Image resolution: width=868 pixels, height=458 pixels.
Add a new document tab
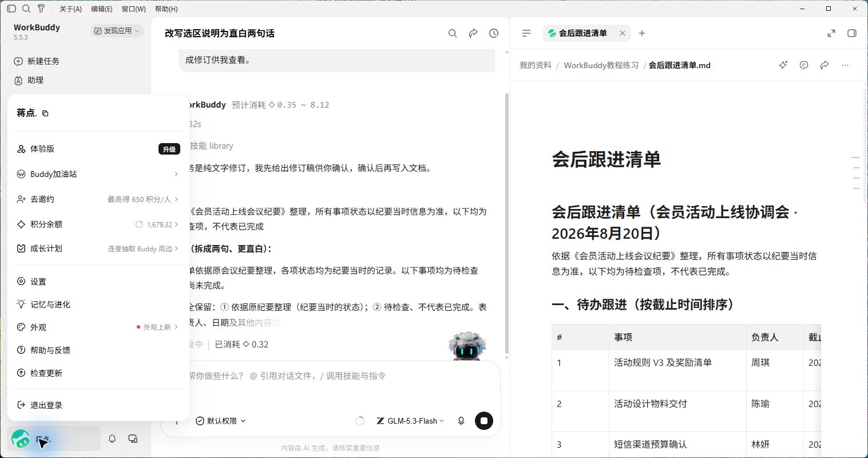(642, 33)
